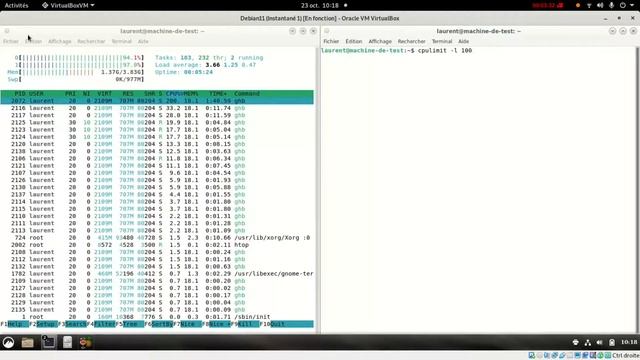Click the speaker icon in guest system tray
Viewport: 640px width, 360px height.
point(599,342)
